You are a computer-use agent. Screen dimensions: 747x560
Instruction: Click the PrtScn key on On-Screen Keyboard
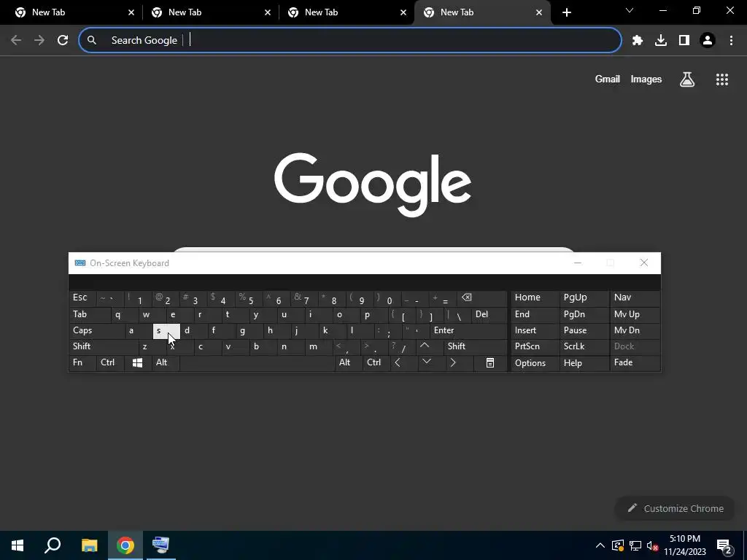(x=534, y=346)
